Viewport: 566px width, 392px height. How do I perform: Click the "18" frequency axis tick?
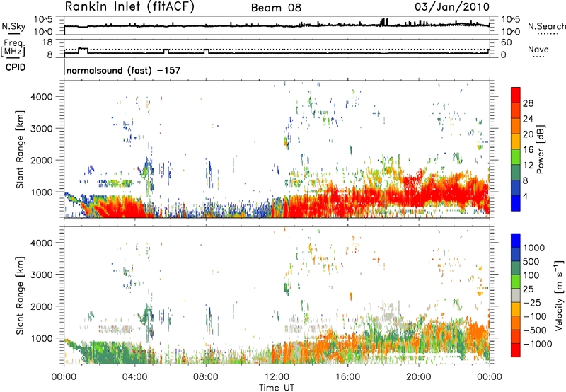pyautogui.click(x=47, y=42)
